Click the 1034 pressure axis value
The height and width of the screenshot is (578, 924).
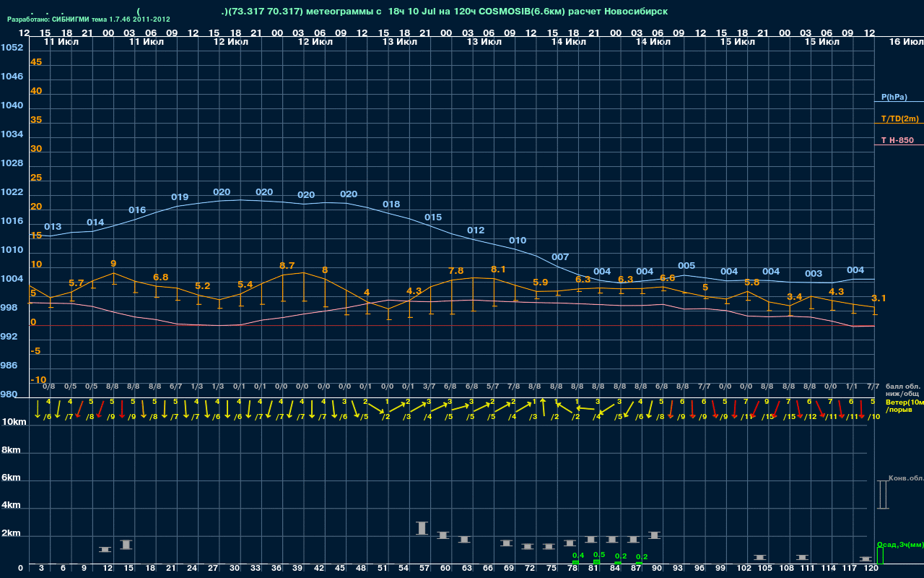pos(12,134)
